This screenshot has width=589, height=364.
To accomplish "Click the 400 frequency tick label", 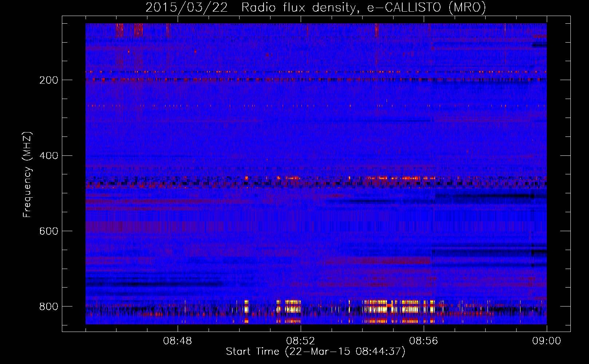I will [x=49, y=156].
